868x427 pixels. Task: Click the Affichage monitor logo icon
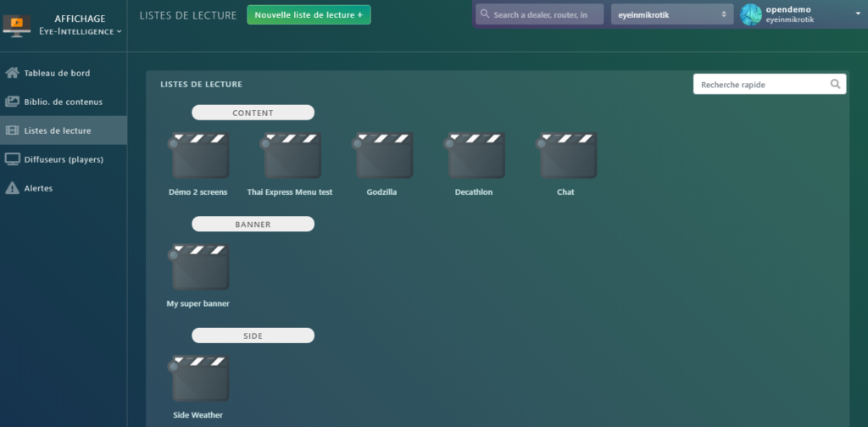tap(14, 25)
